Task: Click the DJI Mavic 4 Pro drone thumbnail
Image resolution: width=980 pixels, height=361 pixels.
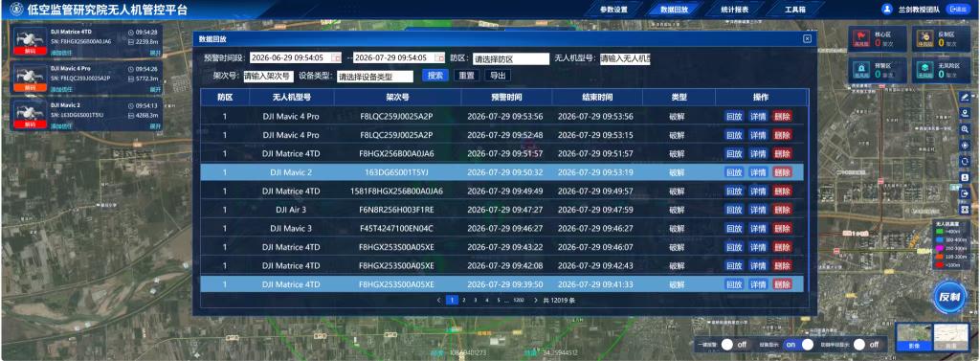Action: [30, 79]
